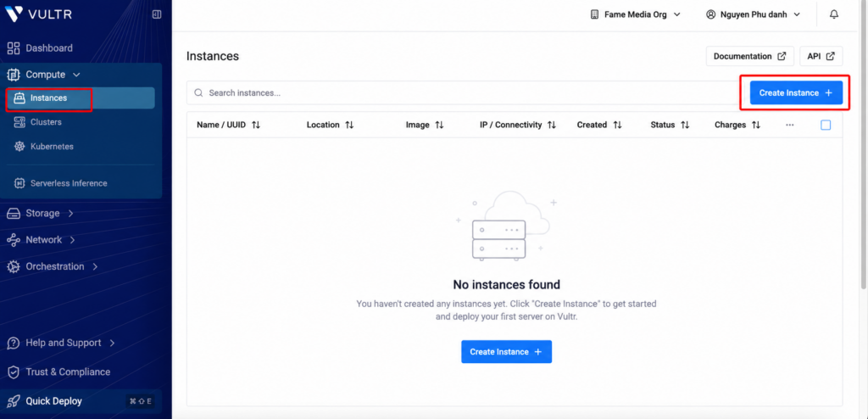Image resolution: width=868 pixels, height=419 pixels.
Task: Click the search magnifier icon
Action: pyautogui.click(x=198, y=93)
